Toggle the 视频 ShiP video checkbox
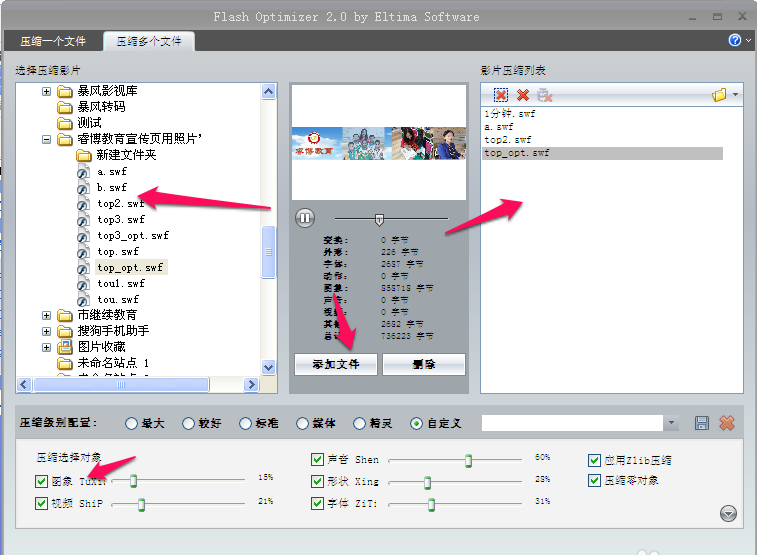This screenshot has height=555, width=757. 42,503
